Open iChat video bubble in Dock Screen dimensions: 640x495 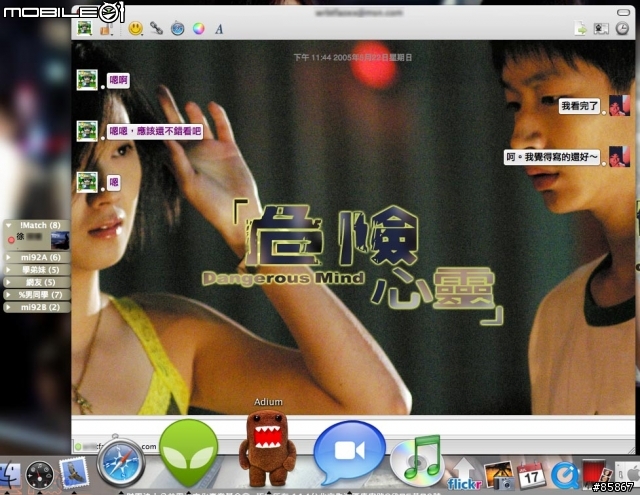point(349,453)
